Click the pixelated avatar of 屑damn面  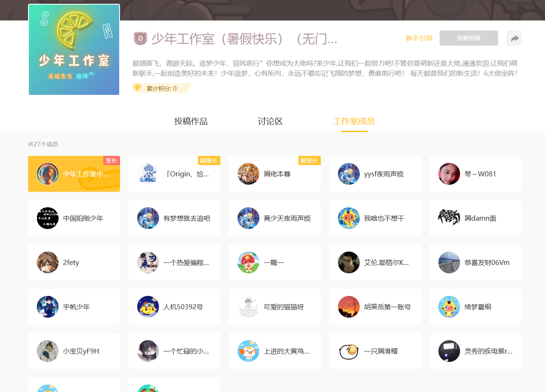click(449, 218)
